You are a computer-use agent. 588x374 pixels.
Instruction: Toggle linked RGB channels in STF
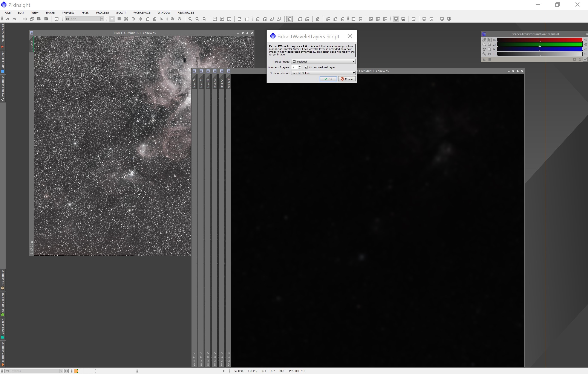484,40
